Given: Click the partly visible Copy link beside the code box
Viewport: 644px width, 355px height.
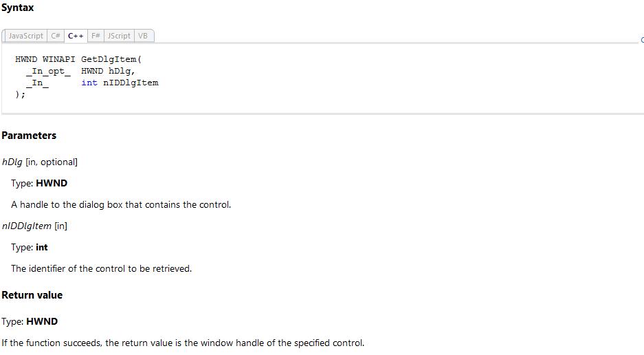Looking at the screenshot, I should pyautogui.click(x=642, y=40).
